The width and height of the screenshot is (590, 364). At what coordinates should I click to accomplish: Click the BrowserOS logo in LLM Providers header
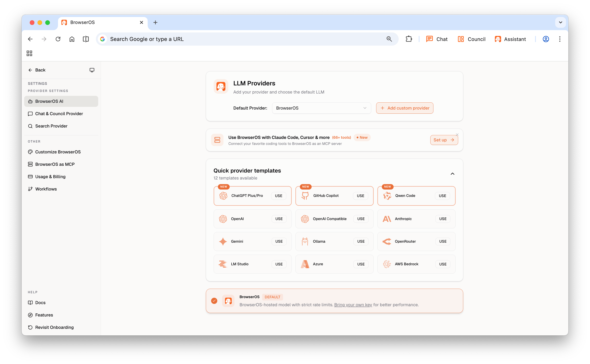221,86
